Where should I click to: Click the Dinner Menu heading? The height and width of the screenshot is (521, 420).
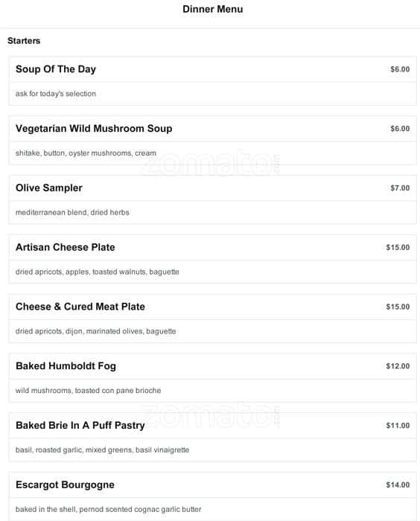click(212, 9)
